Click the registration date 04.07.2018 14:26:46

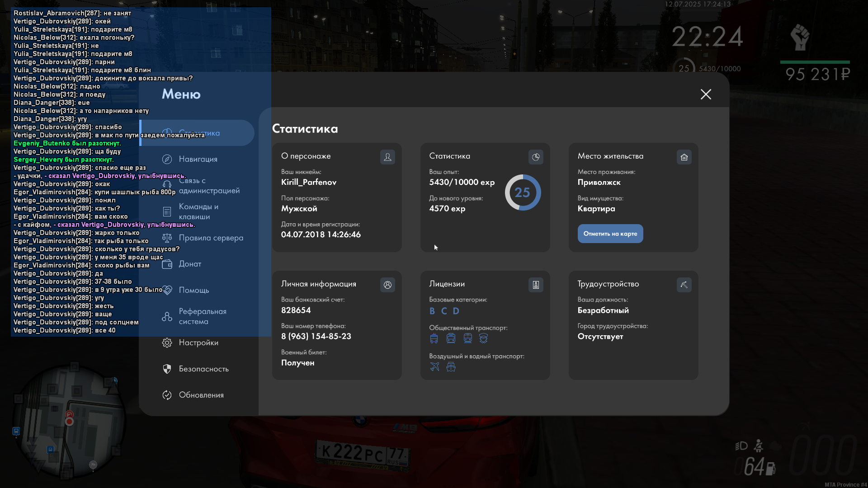pos(321,235)
